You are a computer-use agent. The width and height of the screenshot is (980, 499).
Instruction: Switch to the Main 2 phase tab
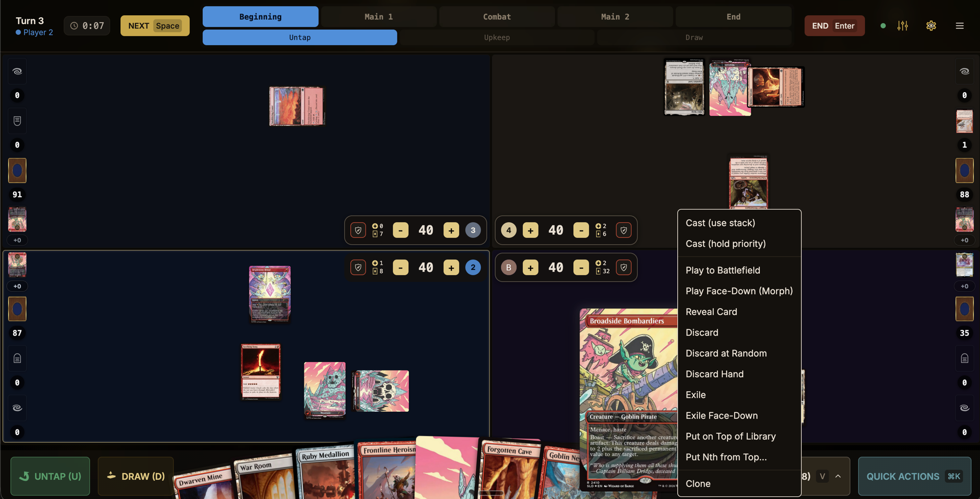pos(615,17)
